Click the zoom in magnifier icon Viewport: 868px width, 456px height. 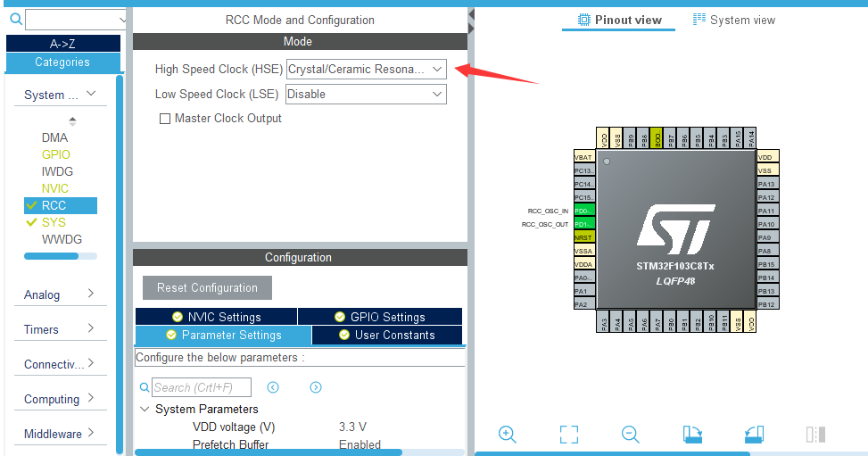(507, 435)
